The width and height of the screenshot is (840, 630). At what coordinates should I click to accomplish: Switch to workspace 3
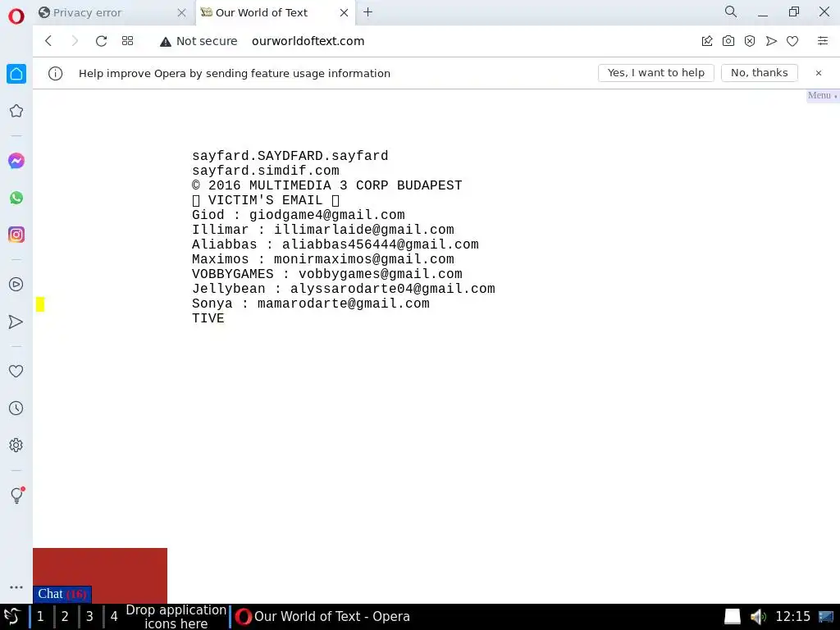tap(89, 617)
